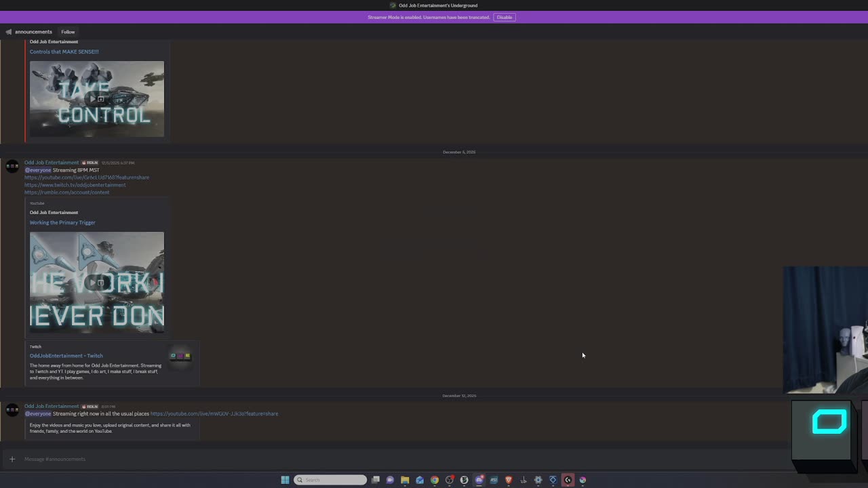868x488 pixels.
Task: Open the Windows Start menu
Action: (285, 480)
